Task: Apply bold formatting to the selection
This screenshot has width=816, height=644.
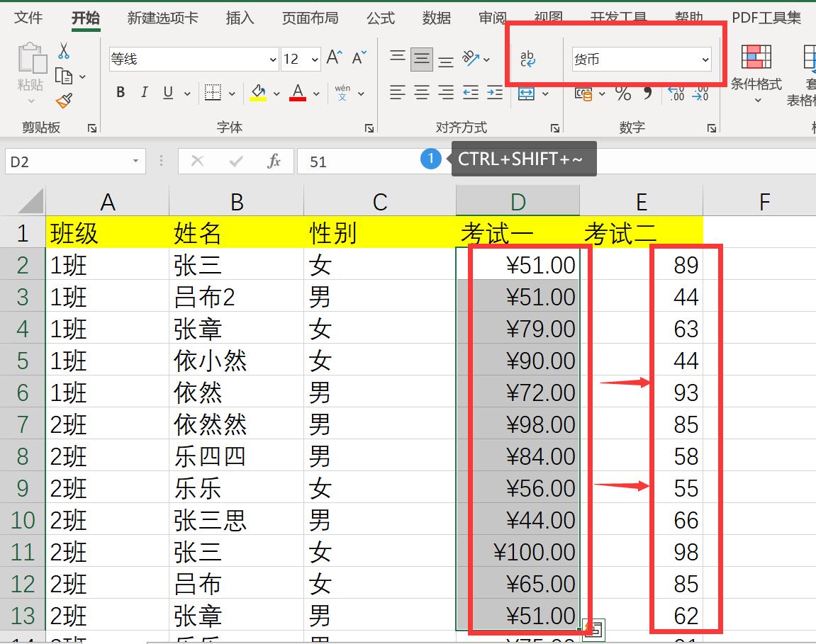Action: (119, 92)
